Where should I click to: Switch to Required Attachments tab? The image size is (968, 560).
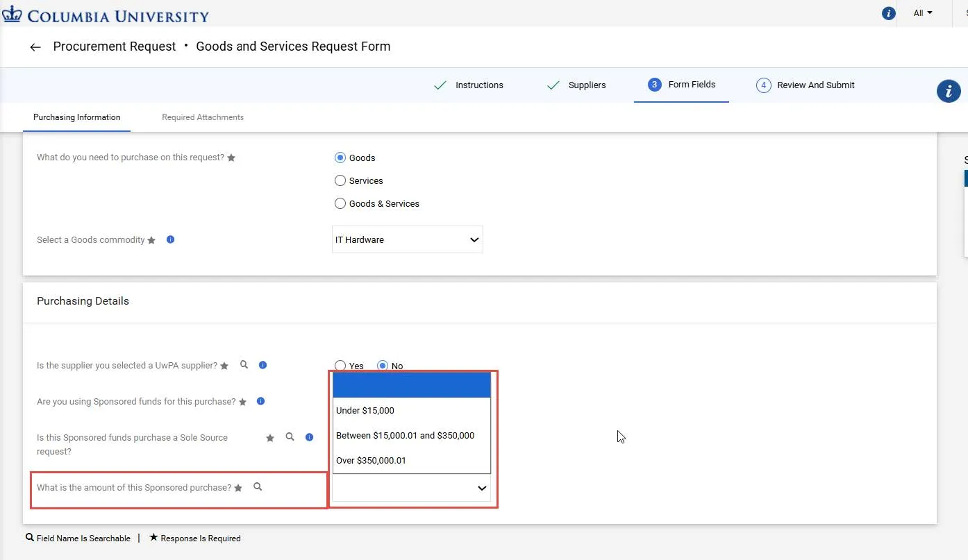pyautogui.click(x=203, y=117)
